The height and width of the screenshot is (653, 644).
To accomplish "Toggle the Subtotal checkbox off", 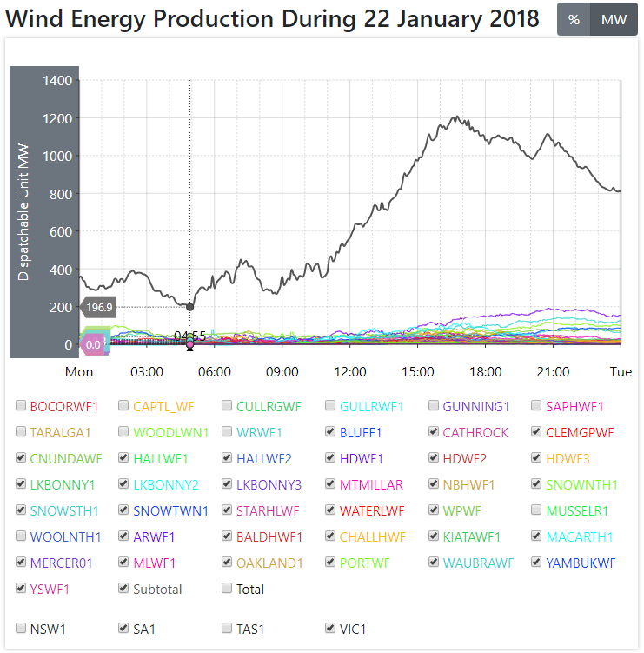I will coord(124,589).
